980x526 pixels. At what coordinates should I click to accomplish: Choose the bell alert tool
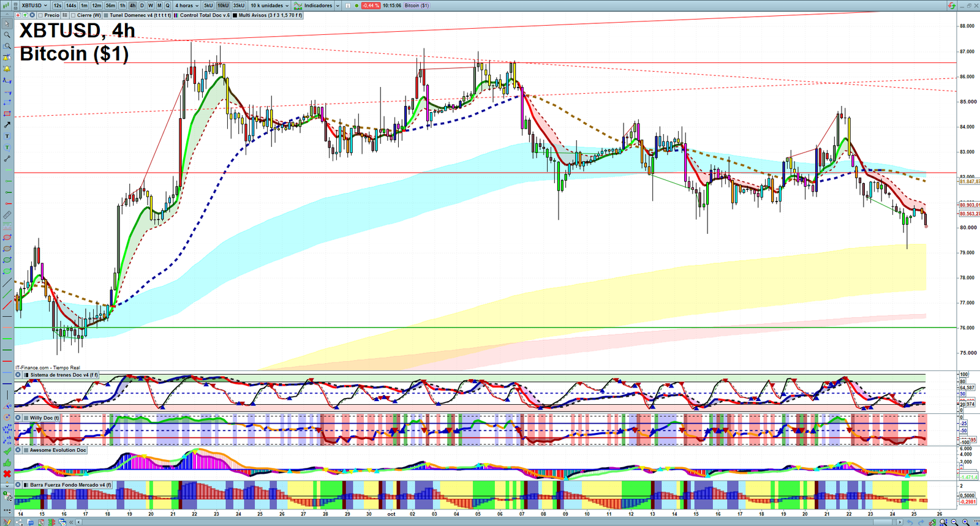pos(7,69)
